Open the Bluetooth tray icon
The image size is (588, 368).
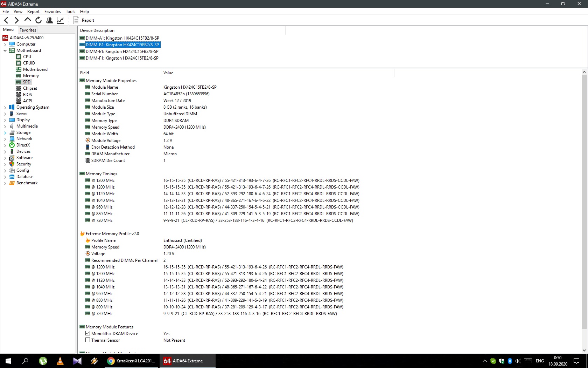[510, 361]
